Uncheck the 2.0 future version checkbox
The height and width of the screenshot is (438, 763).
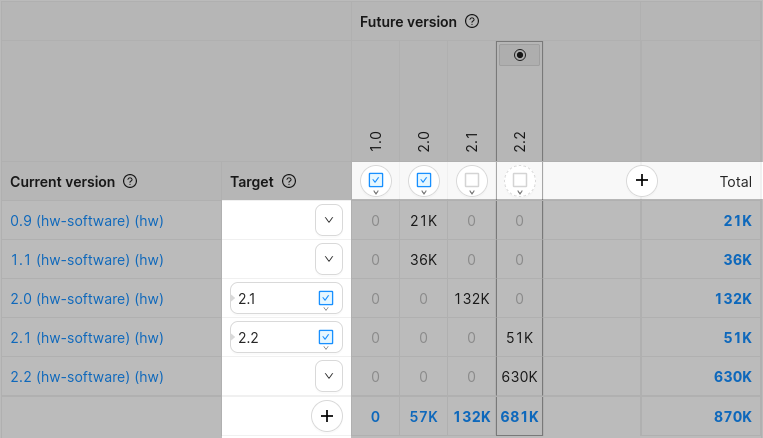click(x=424, y=181)
